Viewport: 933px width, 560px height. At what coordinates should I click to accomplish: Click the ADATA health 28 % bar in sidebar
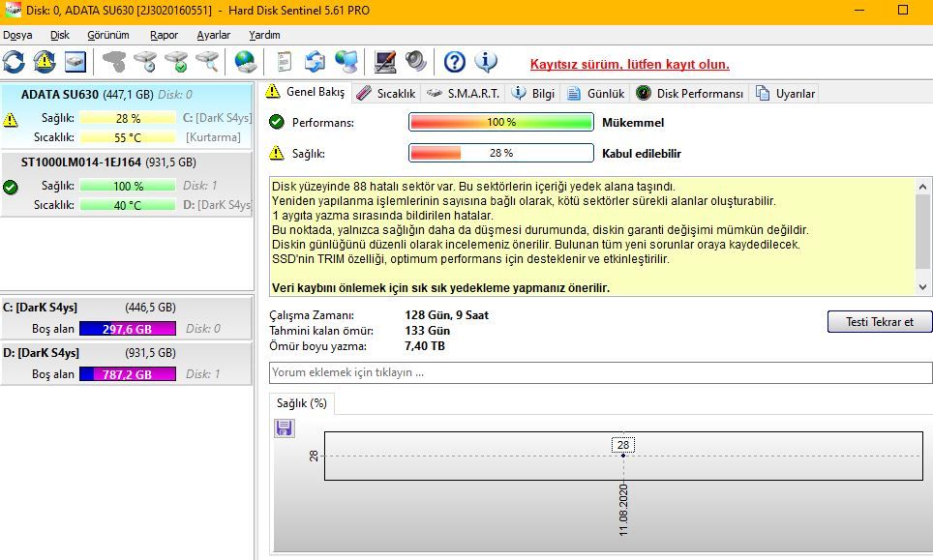(x=128, y=118)
